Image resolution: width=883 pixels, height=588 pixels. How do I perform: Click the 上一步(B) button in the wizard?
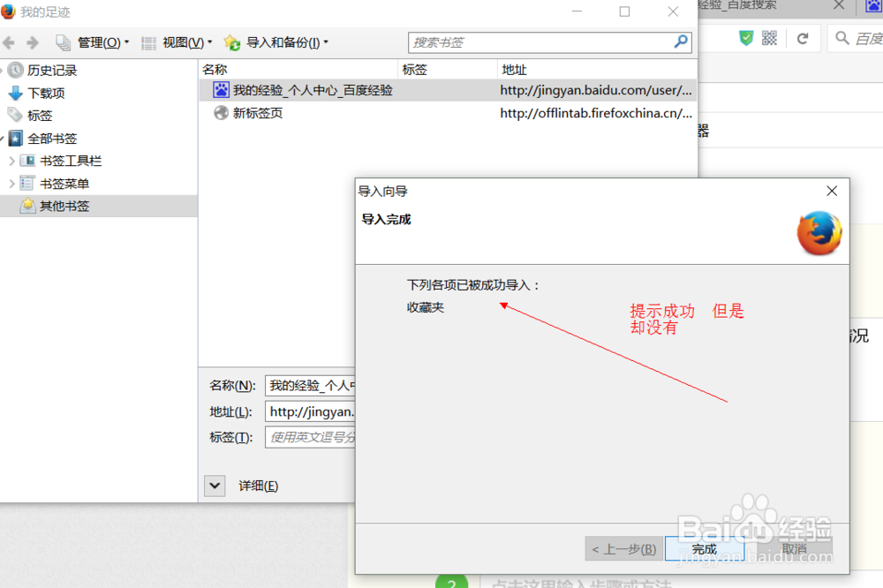point(623,548)
